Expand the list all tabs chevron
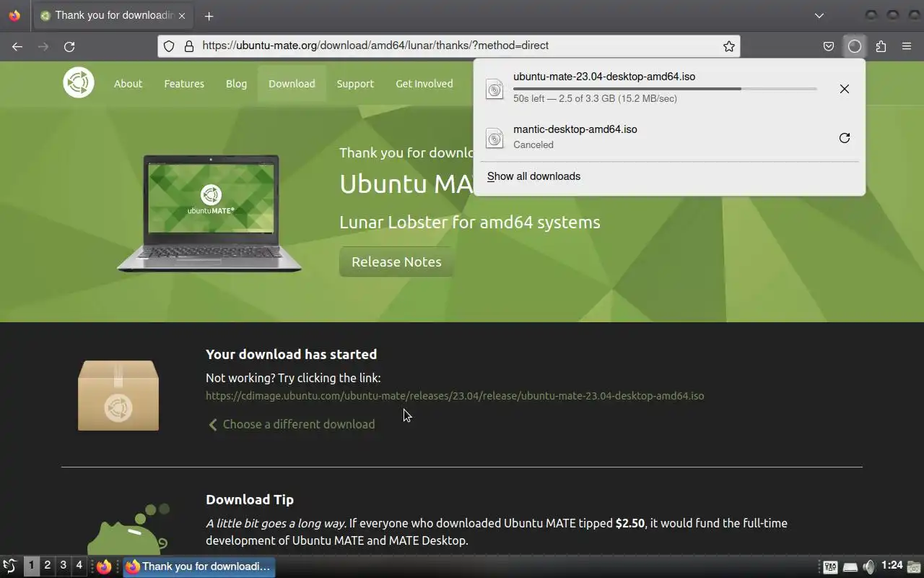Image resolution: width=924 pixels, height=578 pixels. (x=819, y=16)
